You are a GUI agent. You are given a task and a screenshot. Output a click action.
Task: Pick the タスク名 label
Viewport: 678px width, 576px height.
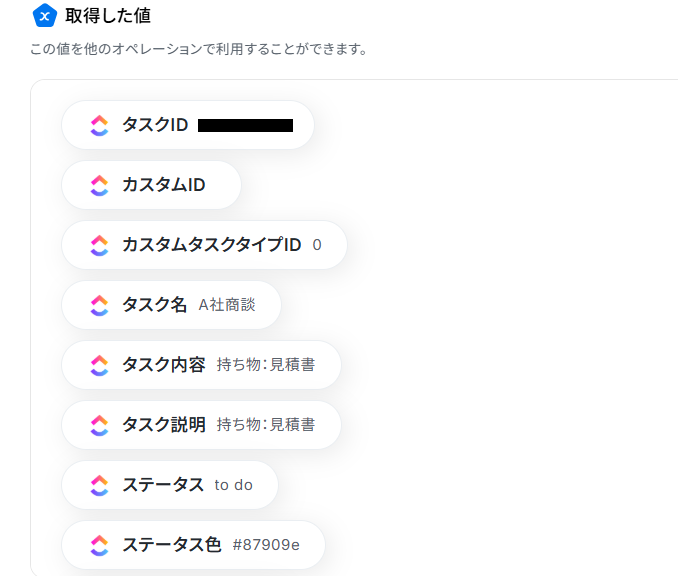point(154,305)
